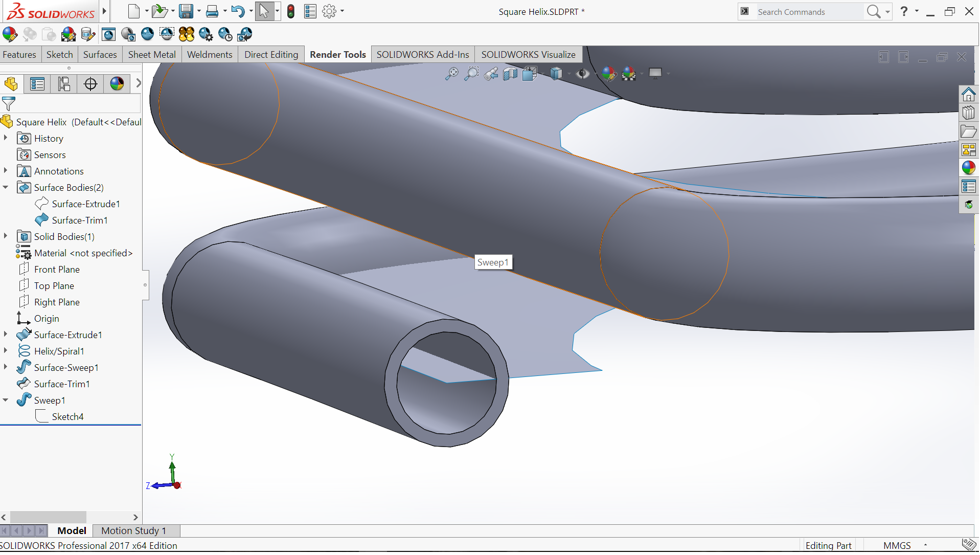Select the Section View tool
Image resolution: width=980 pixels, height=555 pixels.
[510, 74]
